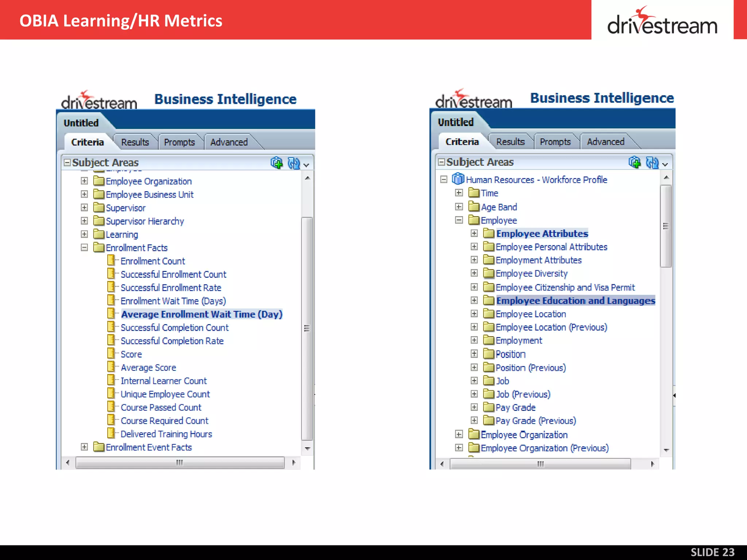747x560 pixels.
Task: Click the Delivered Training Hours measure icon
Action: click(112, 433)
